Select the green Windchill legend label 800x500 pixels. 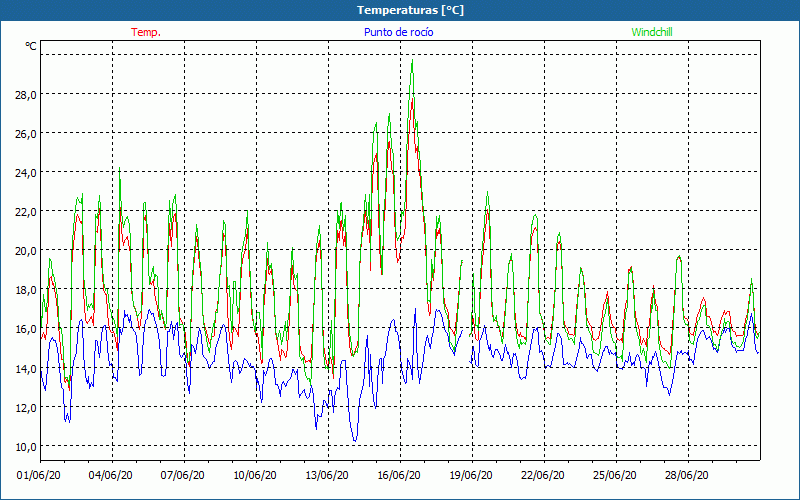(653, 32)
